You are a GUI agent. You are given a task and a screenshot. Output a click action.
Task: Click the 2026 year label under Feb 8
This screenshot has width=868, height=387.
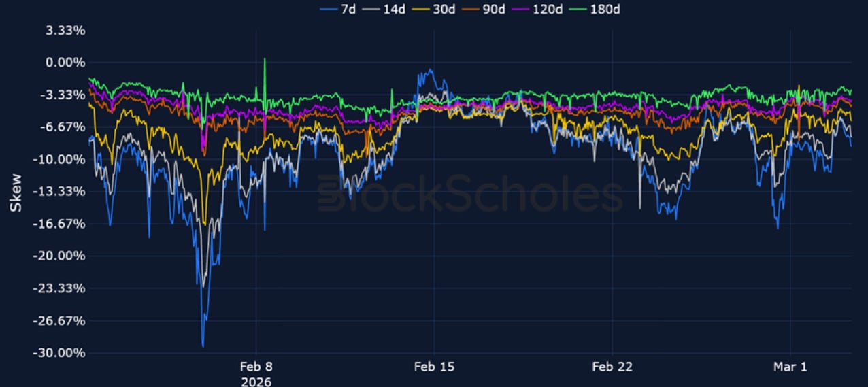[256, 381]
